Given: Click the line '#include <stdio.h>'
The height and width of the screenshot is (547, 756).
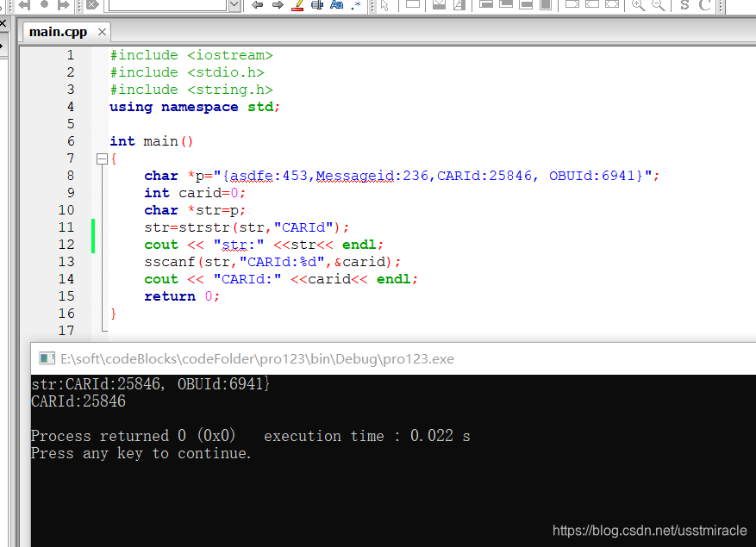Looking at the screenshot, I should click(x=187, y=72).
